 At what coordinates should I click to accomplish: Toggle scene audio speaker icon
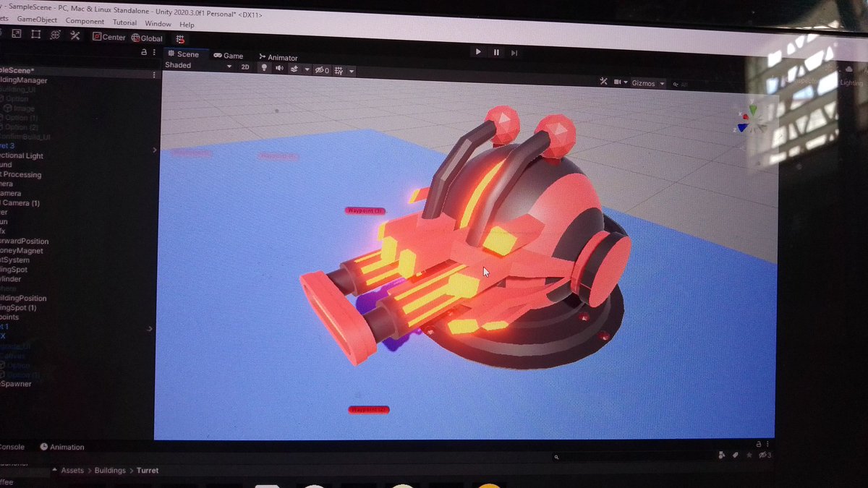[x=279, y=69]
